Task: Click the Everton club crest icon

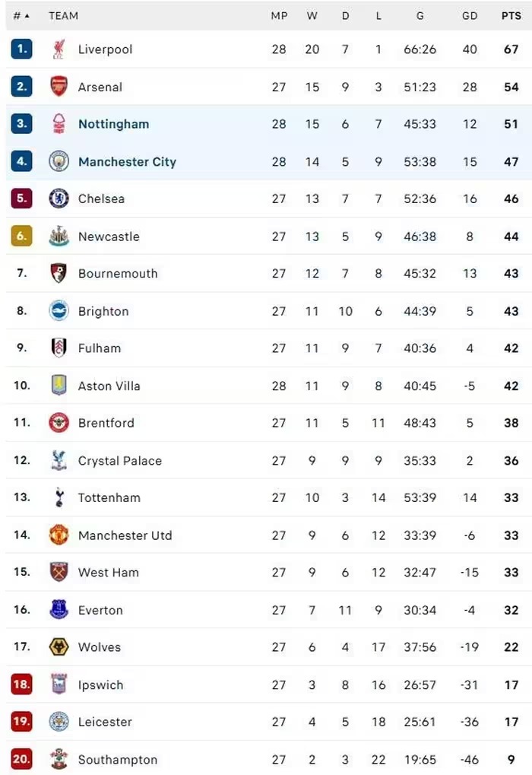Action: tap(59, 610)
